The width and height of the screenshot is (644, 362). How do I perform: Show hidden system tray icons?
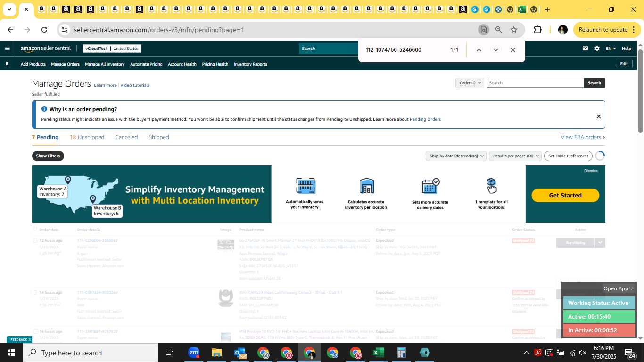click(x=526, y=353)
